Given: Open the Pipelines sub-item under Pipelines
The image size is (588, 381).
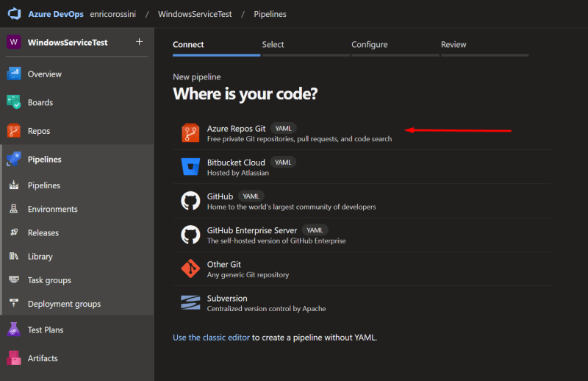Looking at the screenshot, I should 44,185.
